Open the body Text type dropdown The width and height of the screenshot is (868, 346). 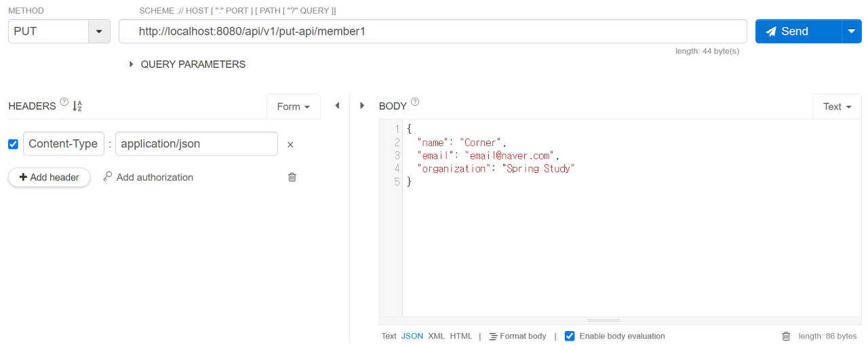click(837, 107)
